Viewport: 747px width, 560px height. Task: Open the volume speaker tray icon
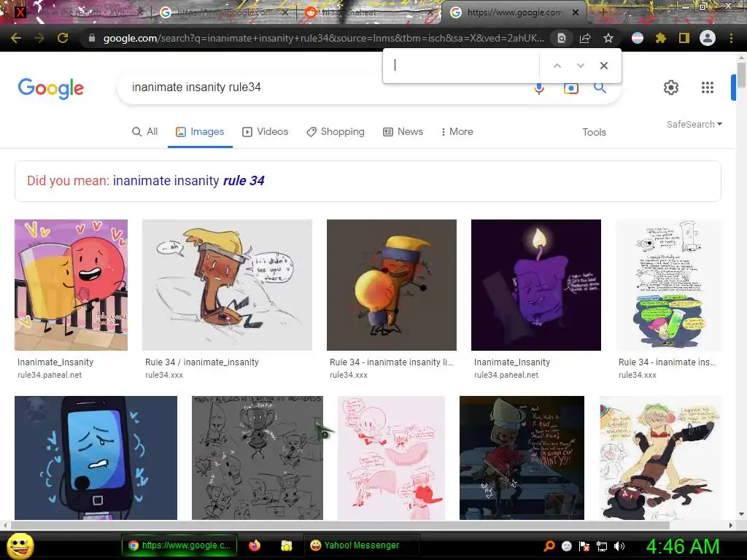[619, 546]
